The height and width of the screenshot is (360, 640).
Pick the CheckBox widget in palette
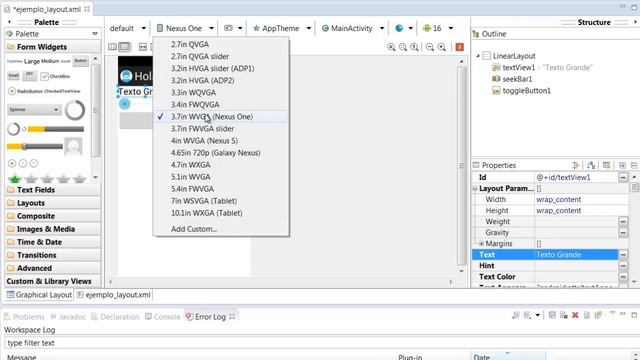56,76
